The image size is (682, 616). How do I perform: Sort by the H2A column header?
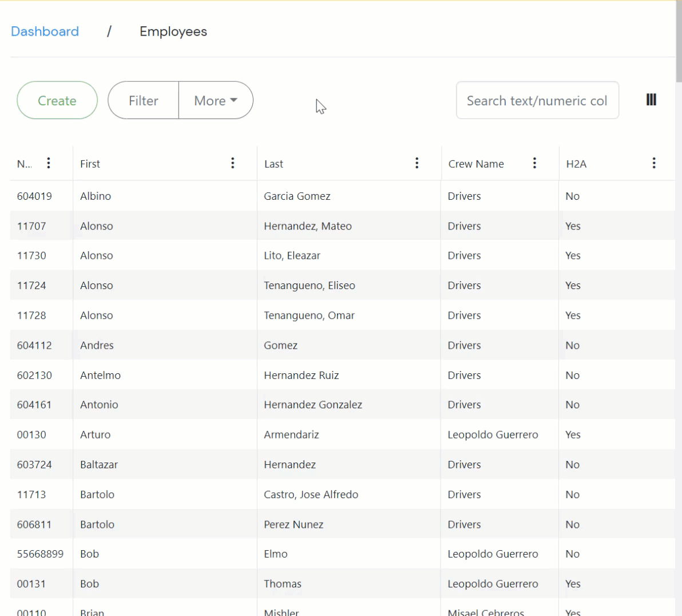tap(576, 164)
